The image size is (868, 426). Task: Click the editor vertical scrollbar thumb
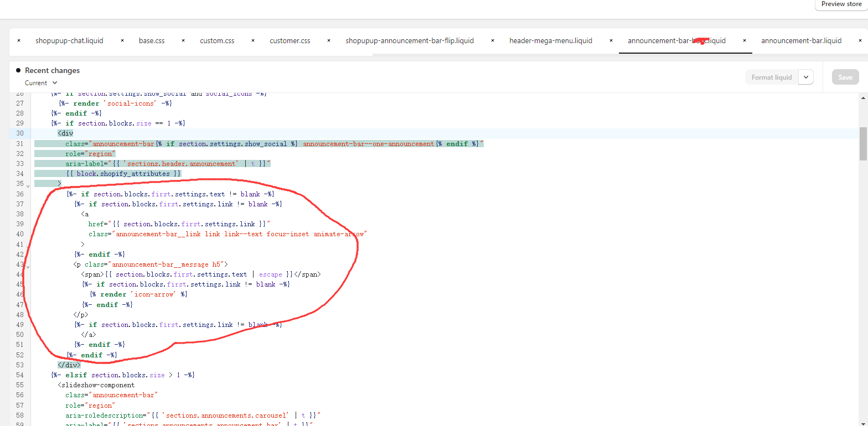863,143
